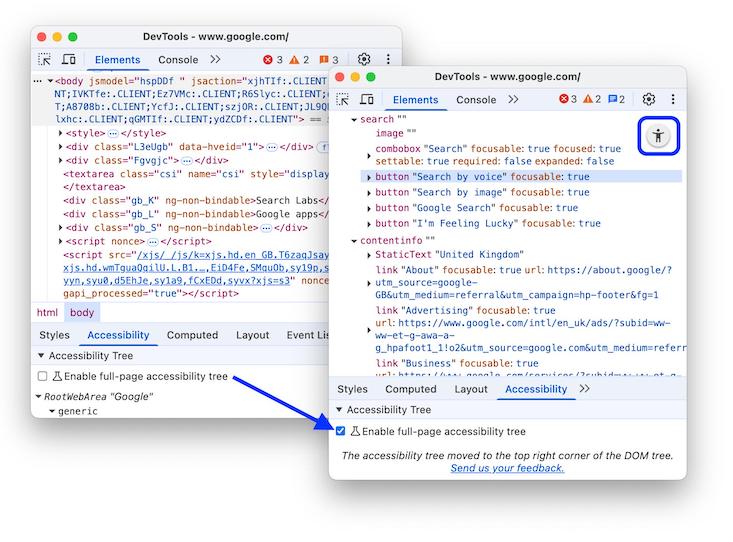
Task: Open Layout tab in the front window
Action: click(x=471, y=389)
